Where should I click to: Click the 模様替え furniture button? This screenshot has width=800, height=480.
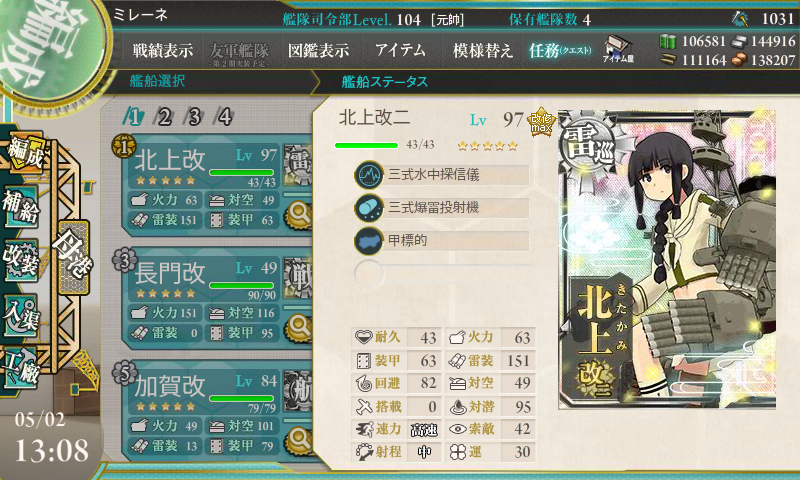[482, 50]
